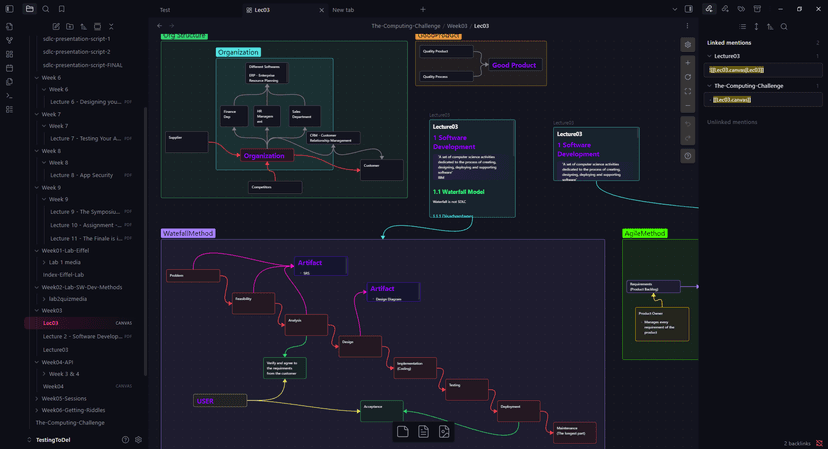Open vault settings gear icon
The height and width of the screenshot is (449, 828).
pyautogui.click(x=138, y=439)
